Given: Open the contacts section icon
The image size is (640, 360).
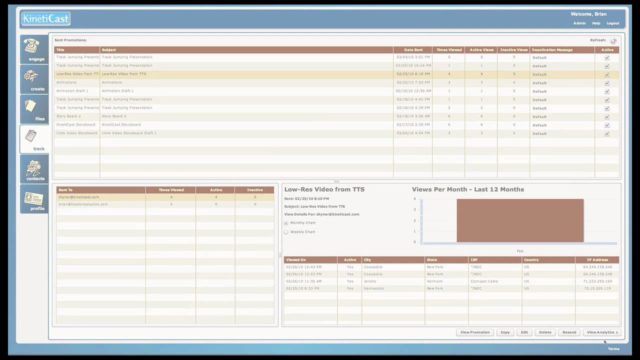Looking at the screenshot, I should 34,169.
